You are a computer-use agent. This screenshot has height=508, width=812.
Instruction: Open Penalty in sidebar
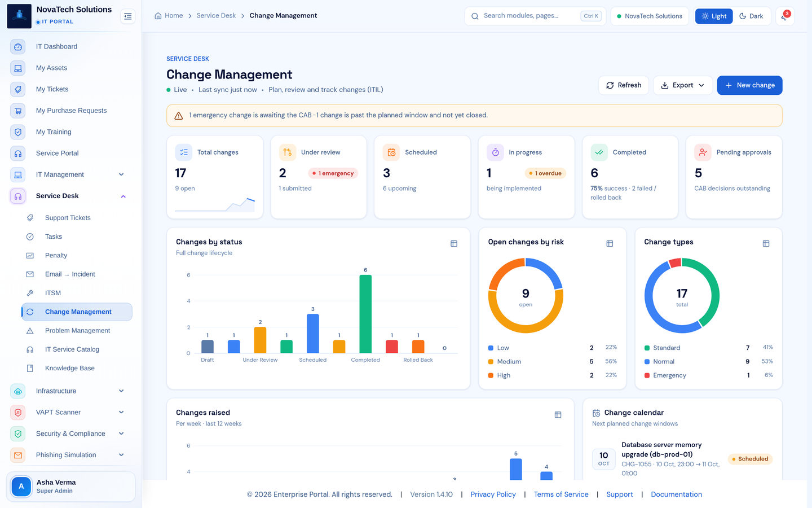[x=77, y=256]
